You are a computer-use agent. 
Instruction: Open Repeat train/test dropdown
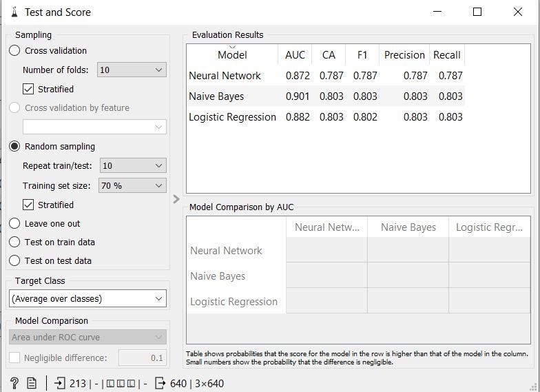click(x=134, y=165)
